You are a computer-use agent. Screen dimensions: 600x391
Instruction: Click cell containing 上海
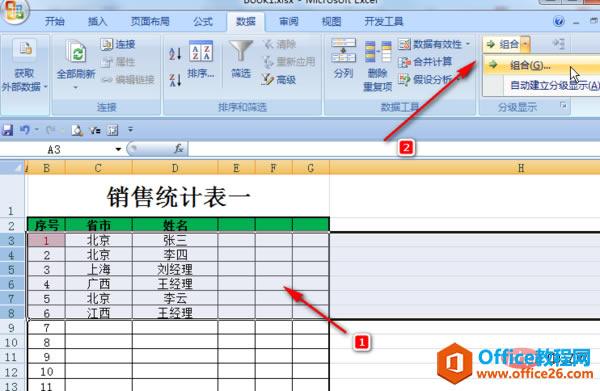(99, 269)
